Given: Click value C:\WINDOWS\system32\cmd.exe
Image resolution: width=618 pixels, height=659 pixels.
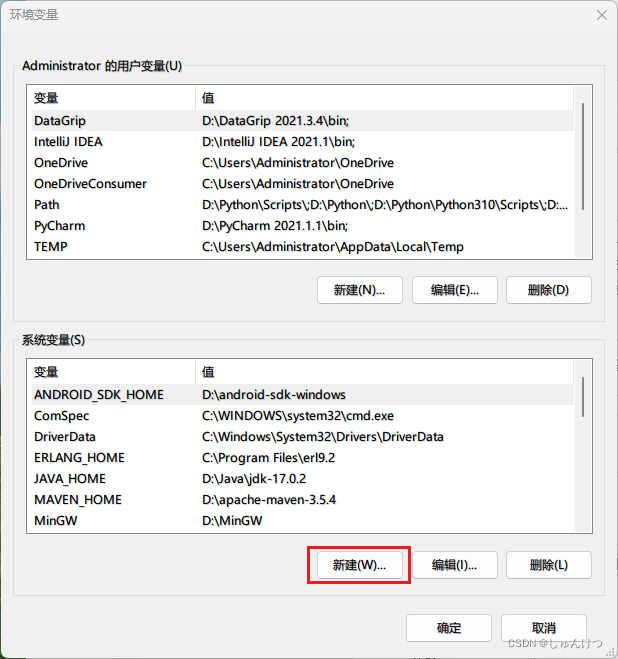Looking at the screenshot, I should coord(298,416).
